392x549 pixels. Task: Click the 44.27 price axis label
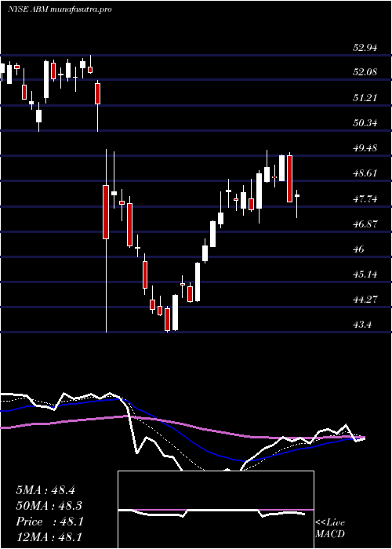(365, 300)
